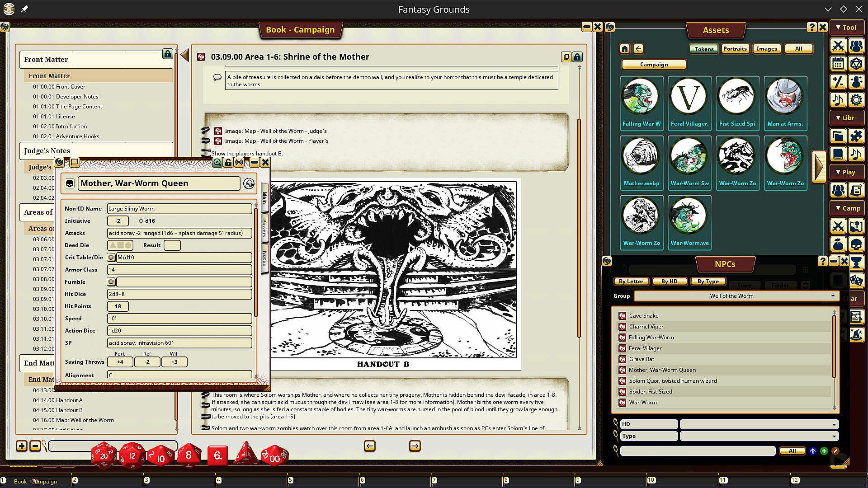Open the Powers tab on the NPC sheet
Viewport: 868px width, 488px height.
click(x=264, y=228)
